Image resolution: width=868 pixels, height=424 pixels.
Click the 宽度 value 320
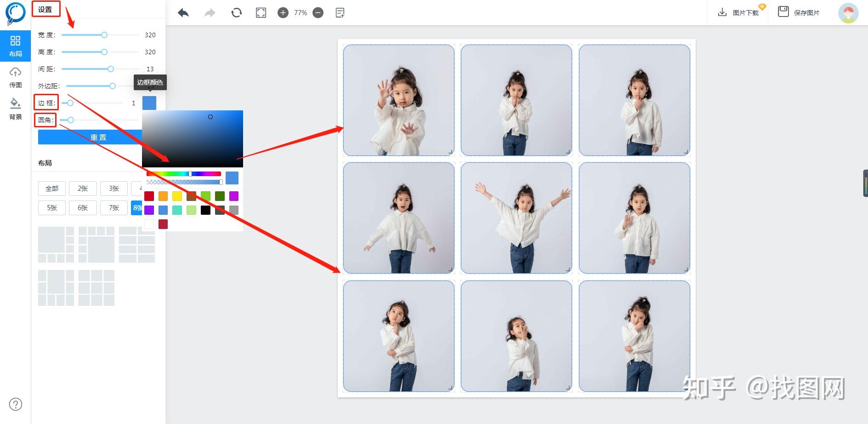(x=150, y=35)
